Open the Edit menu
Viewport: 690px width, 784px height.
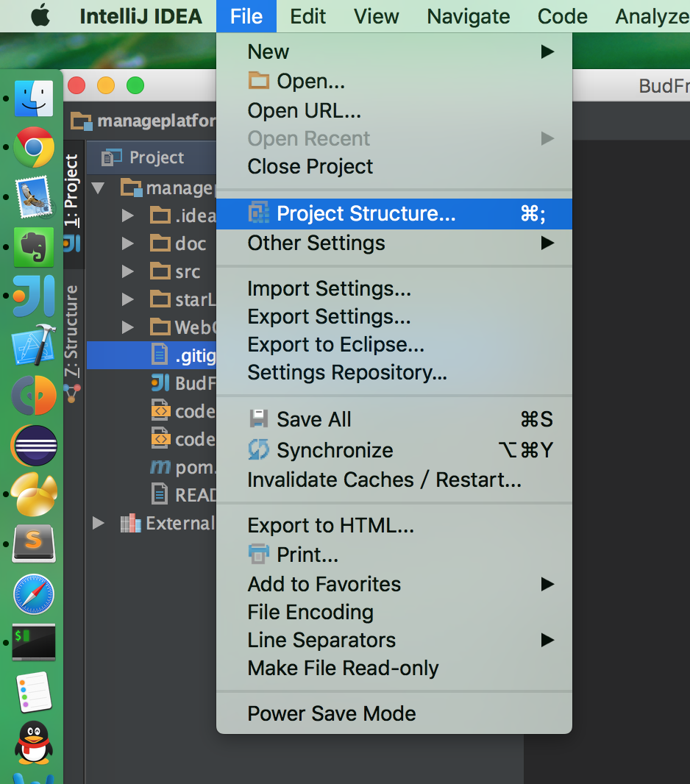[x=307, y=16]
